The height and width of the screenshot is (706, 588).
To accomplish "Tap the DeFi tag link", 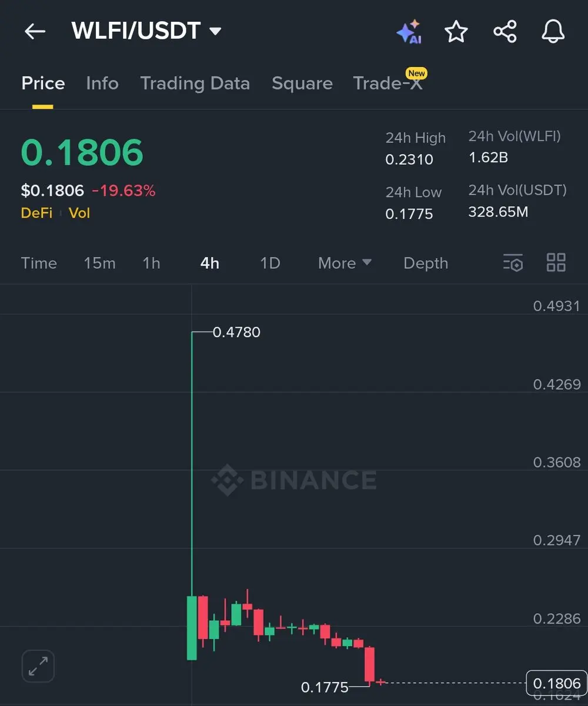I will pyautogui.click(x=36, y=213).
